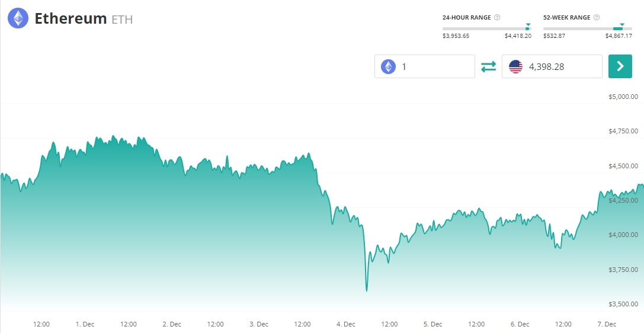Click the 4. Dec date axis label
644x333 pixels.
(345, 324)
